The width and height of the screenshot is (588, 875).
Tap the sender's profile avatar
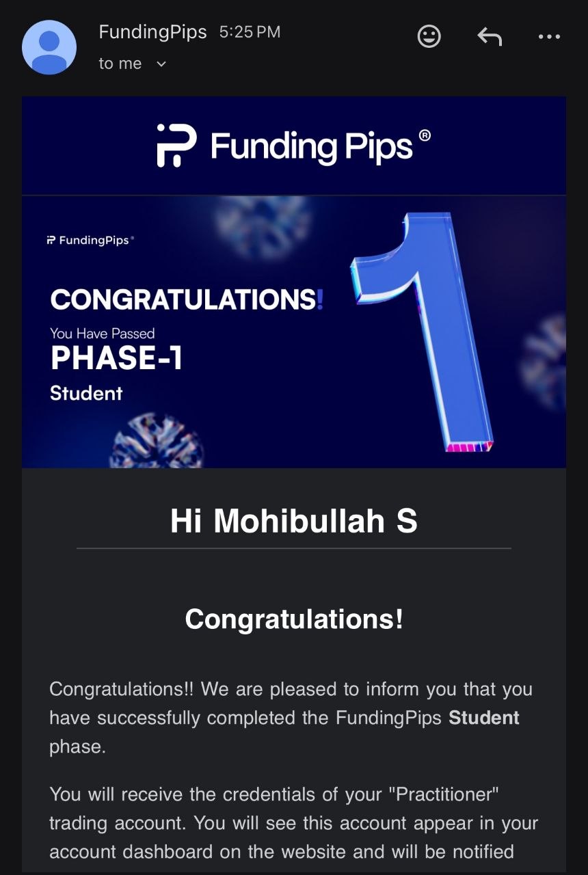[49, 47]
